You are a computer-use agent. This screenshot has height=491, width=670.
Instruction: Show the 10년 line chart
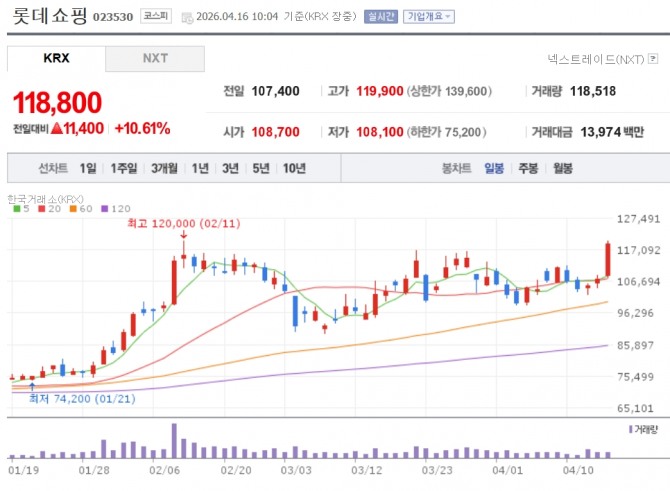pyautogui.click(x=294, y=168)
